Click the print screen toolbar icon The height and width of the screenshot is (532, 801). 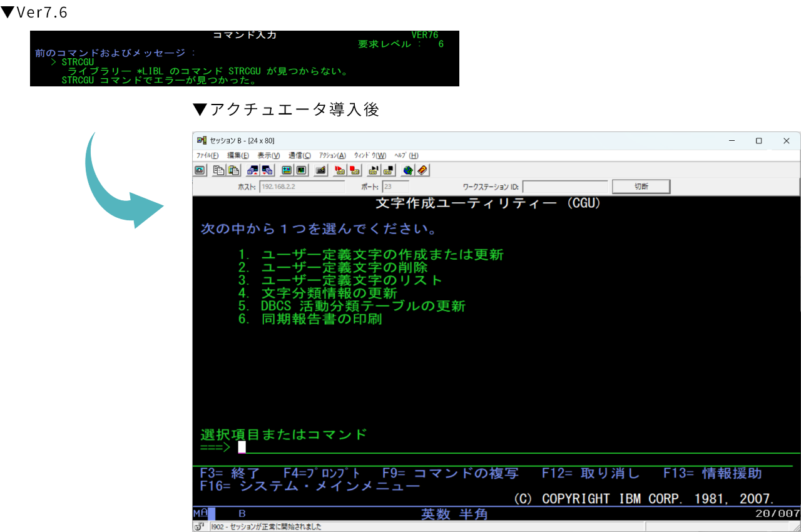coord(200,170)
